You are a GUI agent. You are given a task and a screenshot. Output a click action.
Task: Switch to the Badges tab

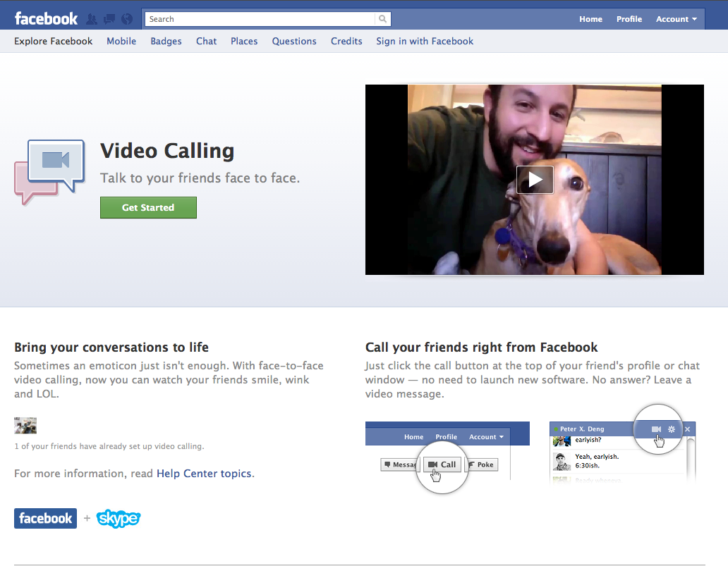pyautogui.click(x=166, y=42)
